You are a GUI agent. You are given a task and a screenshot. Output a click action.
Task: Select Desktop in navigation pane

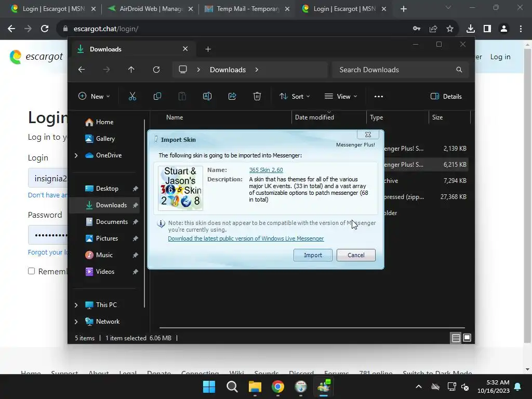(x=104, y=189)
